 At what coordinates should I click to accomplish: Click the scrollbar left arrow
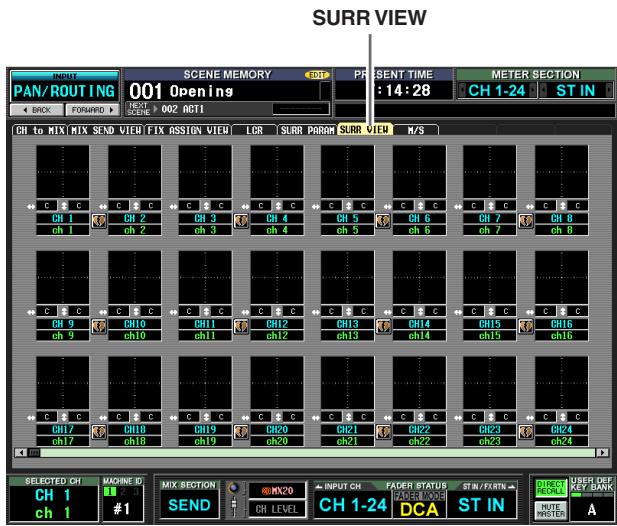point(20,453)
